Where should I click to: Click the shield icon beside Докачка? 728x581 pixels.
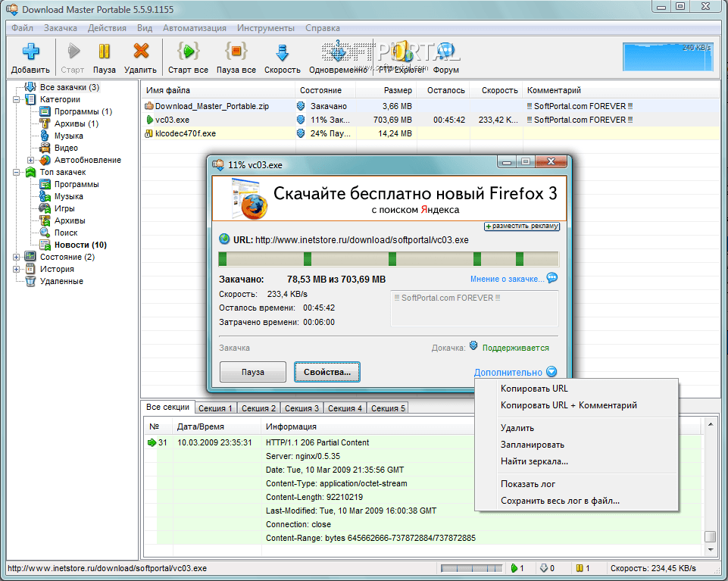click(x=473, y=345)
